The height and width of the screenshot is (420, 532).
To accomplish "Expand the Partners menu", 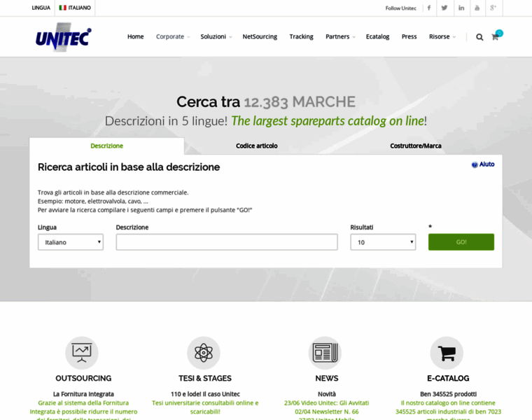I will tap(340, 36).
